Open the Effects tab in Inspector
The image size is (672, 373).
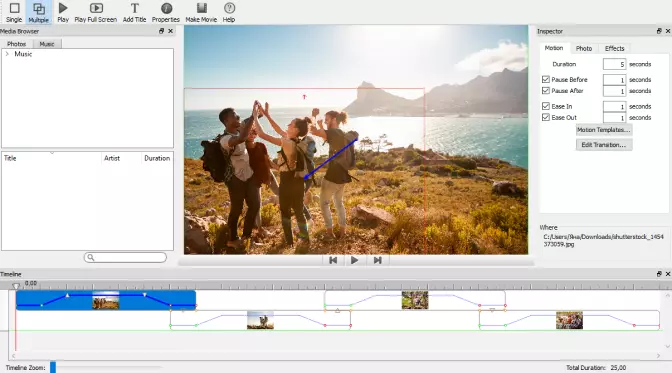[x=615, y=48]
